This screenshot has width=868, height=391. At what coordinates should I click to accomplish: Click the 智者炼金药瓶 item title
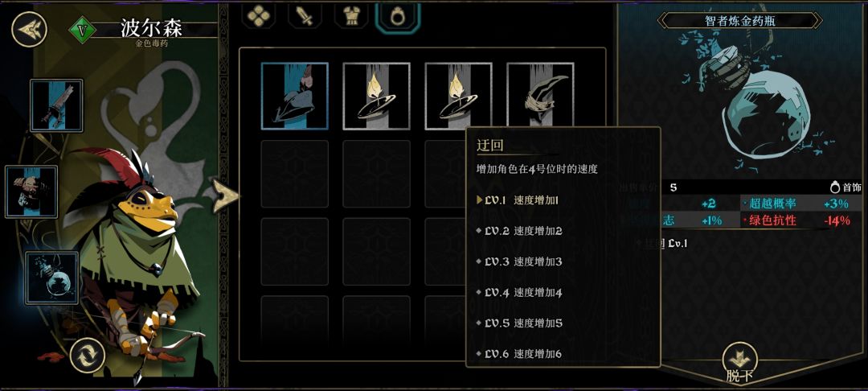(739, 22)
